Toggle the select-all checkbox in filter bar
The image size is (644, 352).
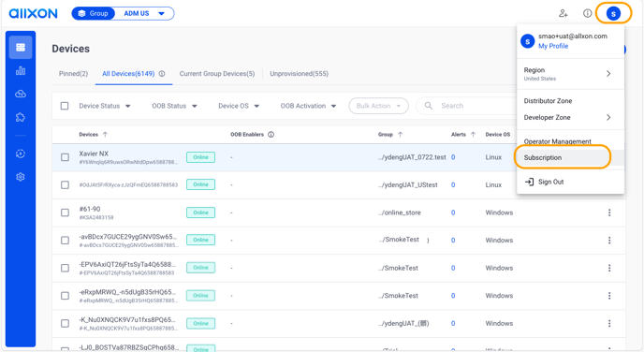(65, 106)
